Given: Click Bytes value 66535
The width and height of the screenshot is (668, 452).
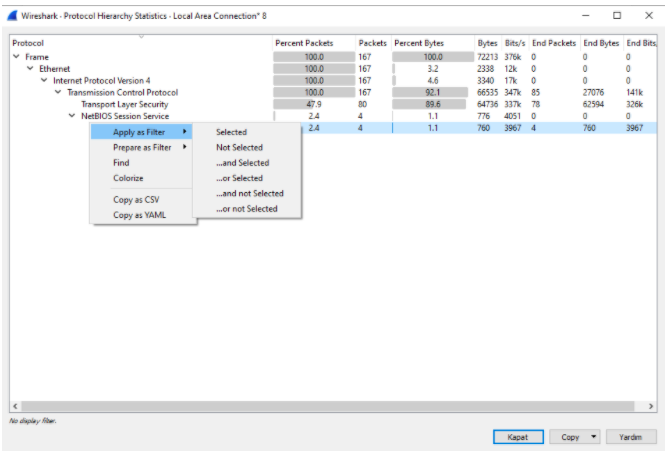Looking at the screenshot, I should (487, 92).
